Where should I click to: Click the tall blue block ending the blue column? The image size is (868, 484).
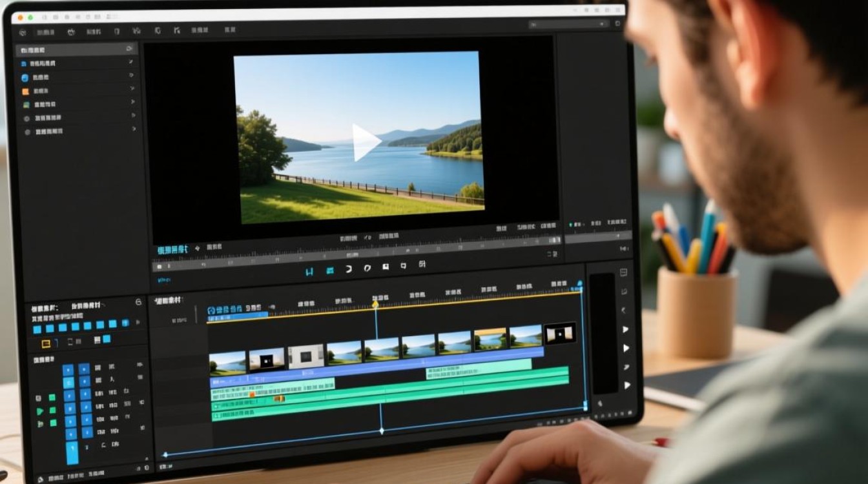pos(72,452)
